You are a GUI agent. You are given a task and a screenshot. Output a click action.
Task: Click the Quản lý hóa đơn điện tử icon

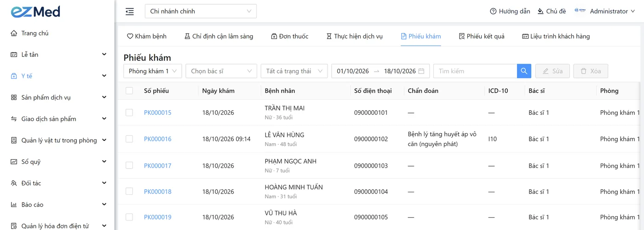pos(14,226)
